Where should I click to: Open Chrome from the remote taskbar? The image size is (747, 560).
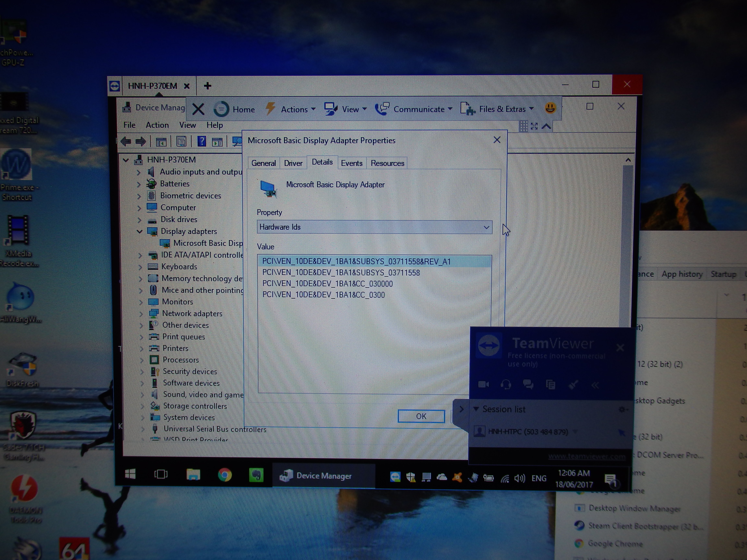tap(225, 475)
